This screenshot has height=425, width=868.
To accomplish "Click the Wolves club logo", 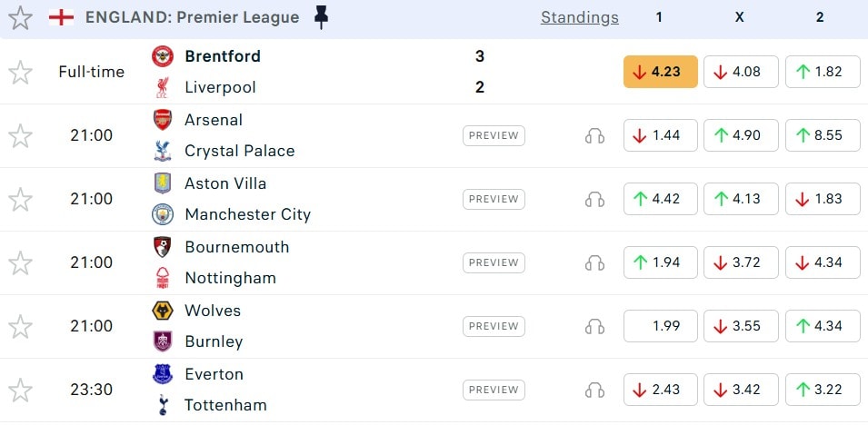I will [x=163, y=311].
